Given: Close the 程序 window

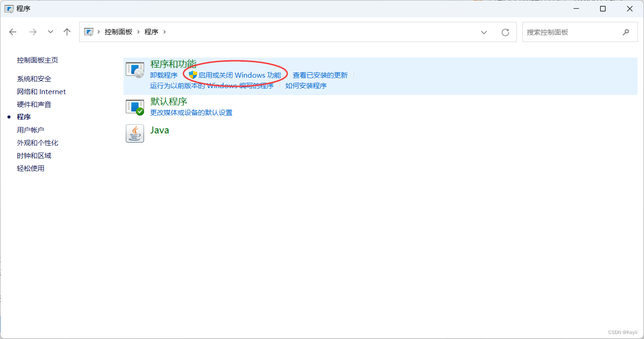Looking at the screenshot, I should pos(630,9).
